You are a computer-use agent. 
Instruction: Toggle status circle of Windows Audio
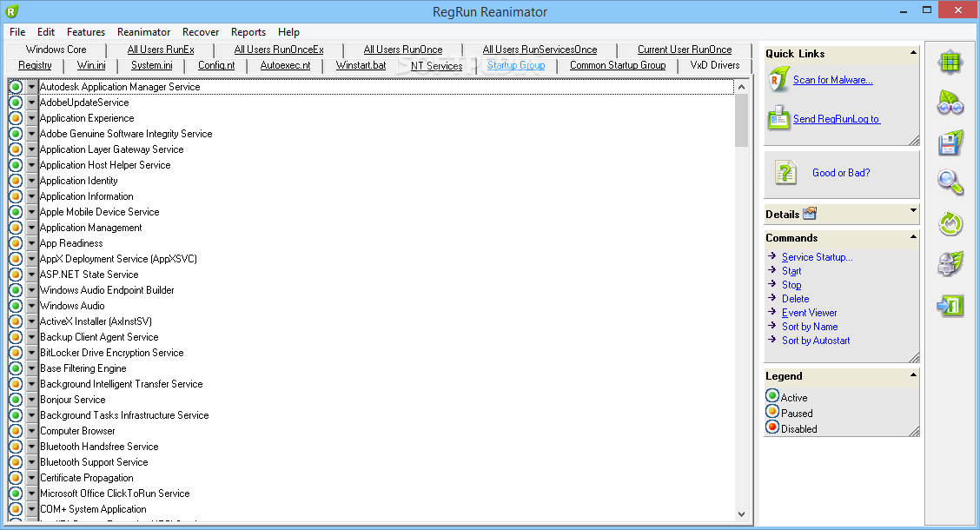pos(16,306)
